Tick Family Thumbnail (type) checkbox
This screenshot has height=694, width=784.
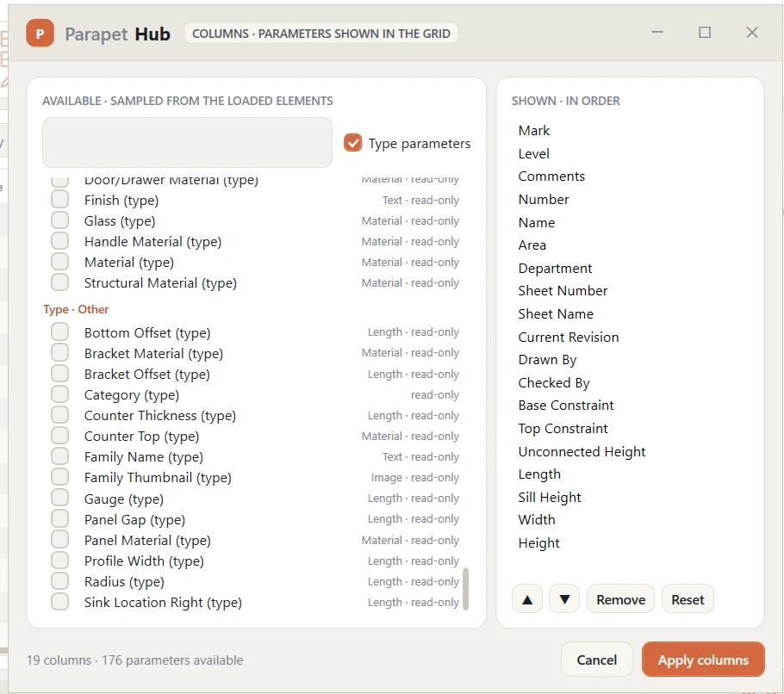(x=60, y=477)
